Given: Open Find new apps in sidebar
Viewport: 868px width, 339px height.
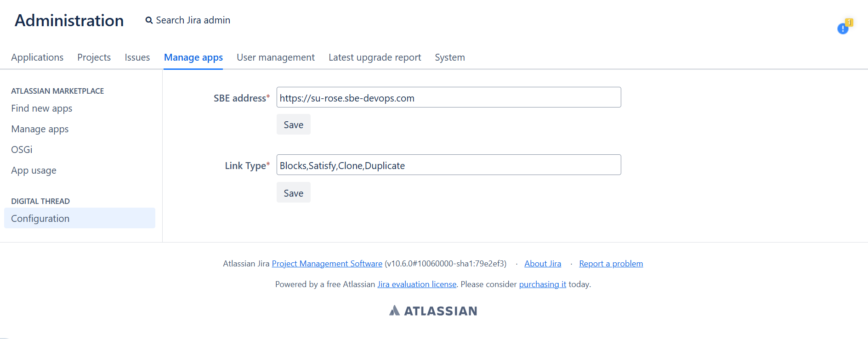Looking at the screenshot, I should pos(42,108).
